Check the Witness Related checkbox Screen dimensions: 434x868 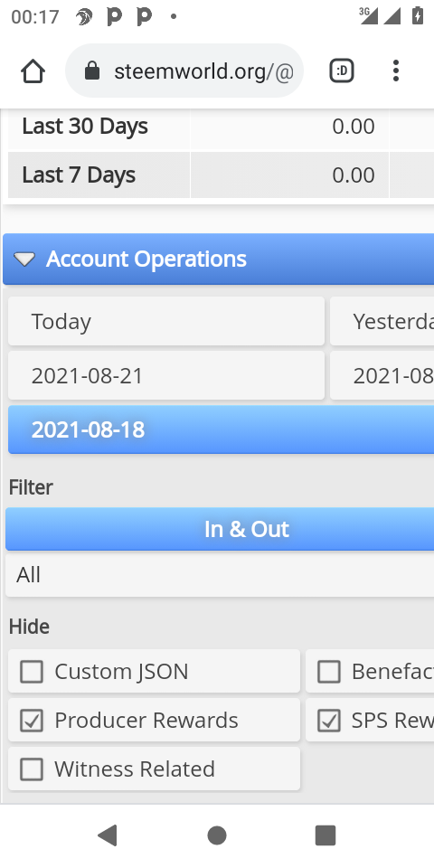coord(32,769)
